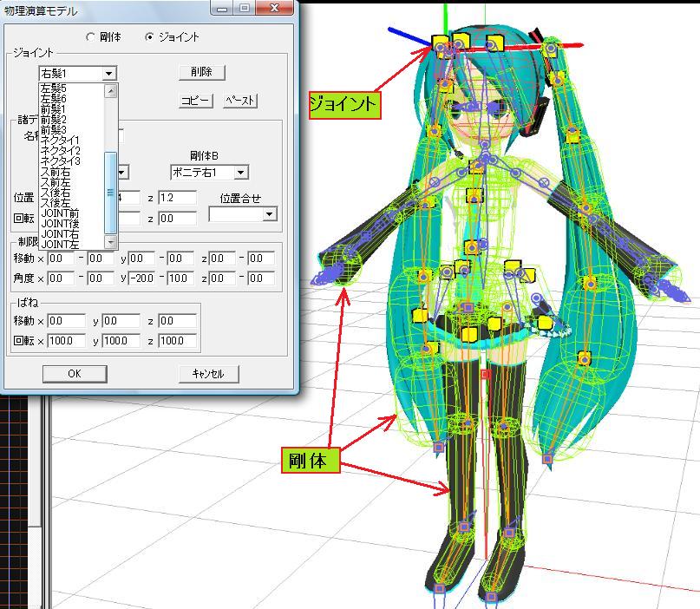Screen dimensions: 700x609
Task: Choose JOINT前 in the joint list
Action: 60,213
